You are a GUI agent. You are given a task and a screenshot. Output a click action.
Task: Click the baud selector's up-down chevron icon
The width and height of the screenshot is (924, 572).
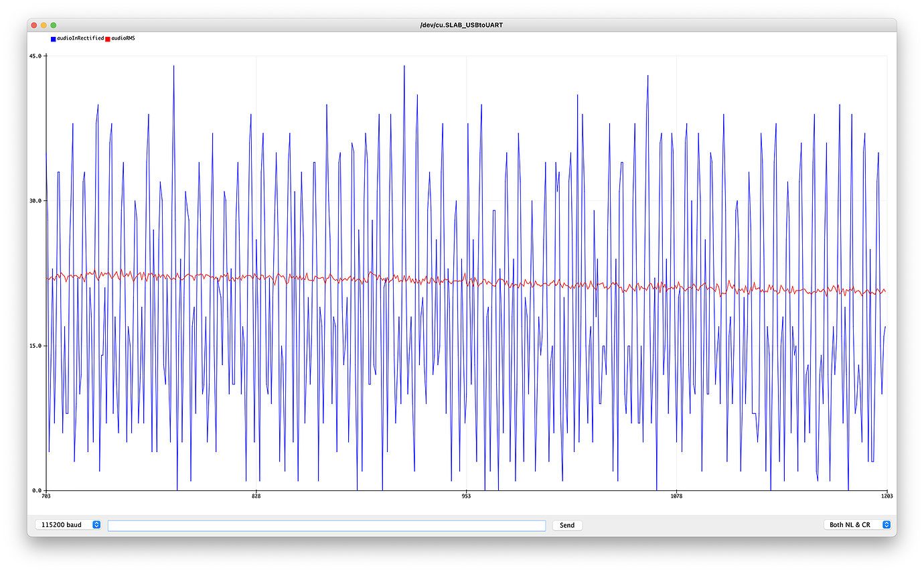click(x=95, y=525)
